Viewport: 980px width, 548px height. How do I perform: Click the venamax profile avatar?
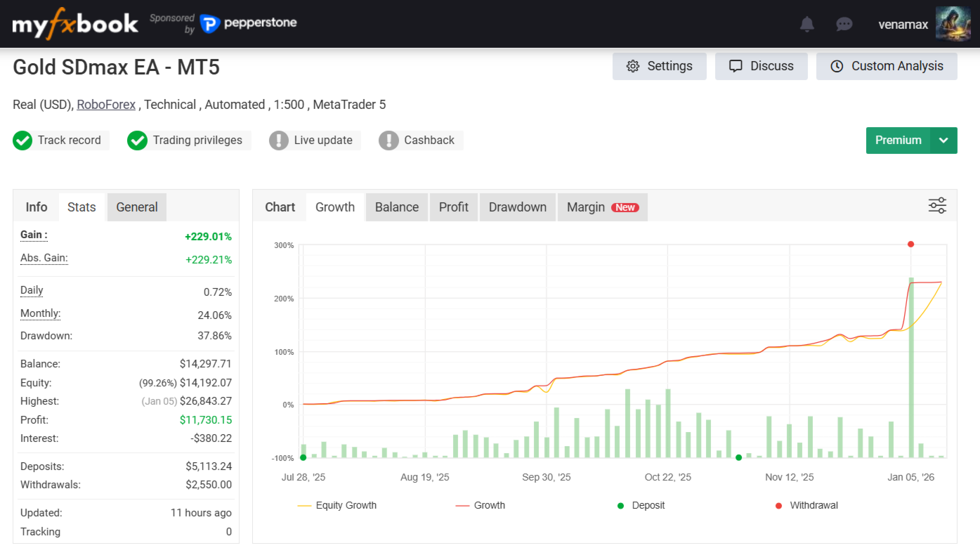pos(953,25)
